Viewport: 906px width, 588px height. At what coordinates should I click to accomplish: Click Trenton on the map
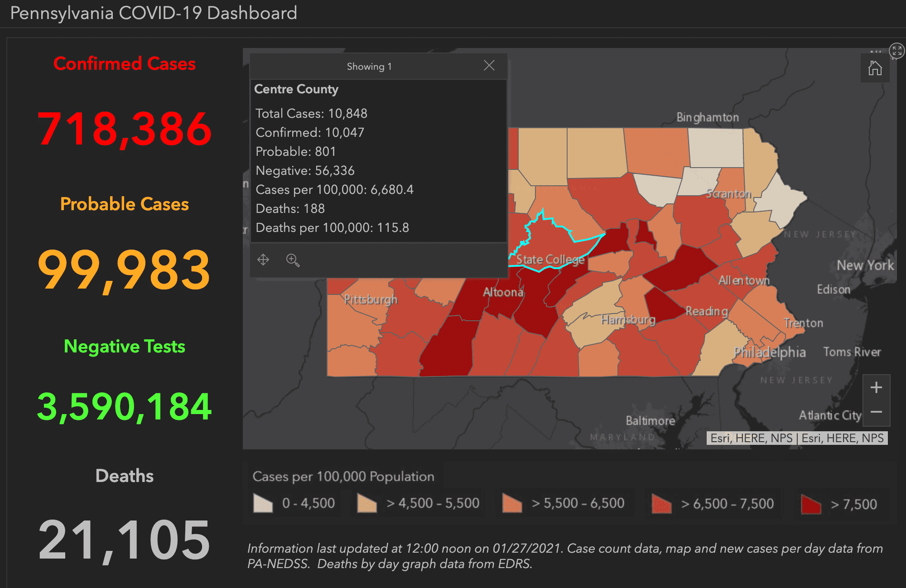click(x=803, y=323)
